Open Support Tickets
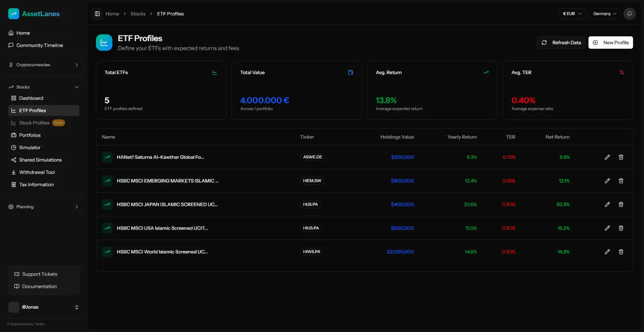 click(44, 274)
